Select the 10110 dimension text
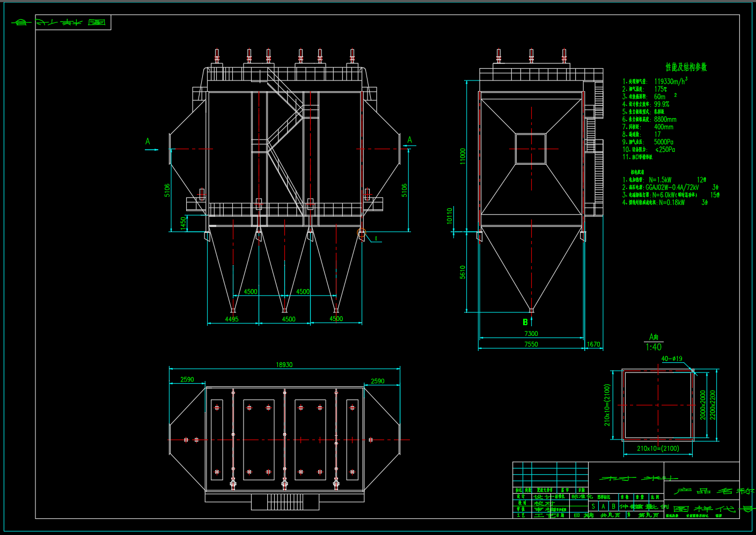756x535 pixels. click(450, 216)
